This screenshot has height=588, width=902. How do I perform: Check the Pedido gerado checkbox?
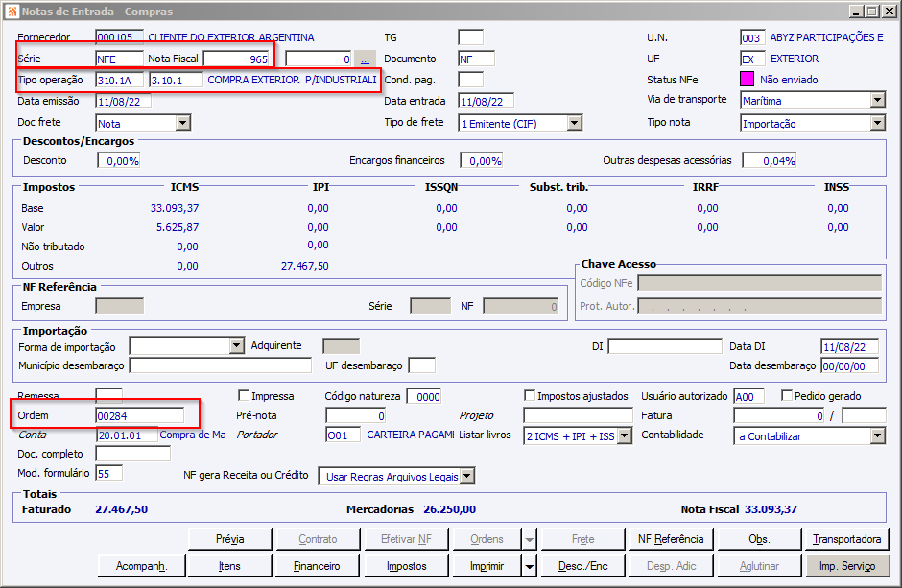point(788,396)
